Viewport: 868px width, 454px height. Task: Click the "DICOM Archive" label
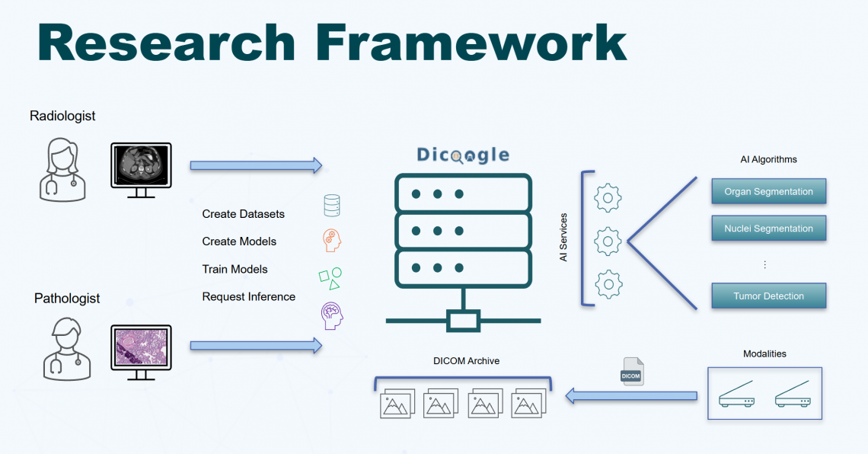click(x=466, y=361)
